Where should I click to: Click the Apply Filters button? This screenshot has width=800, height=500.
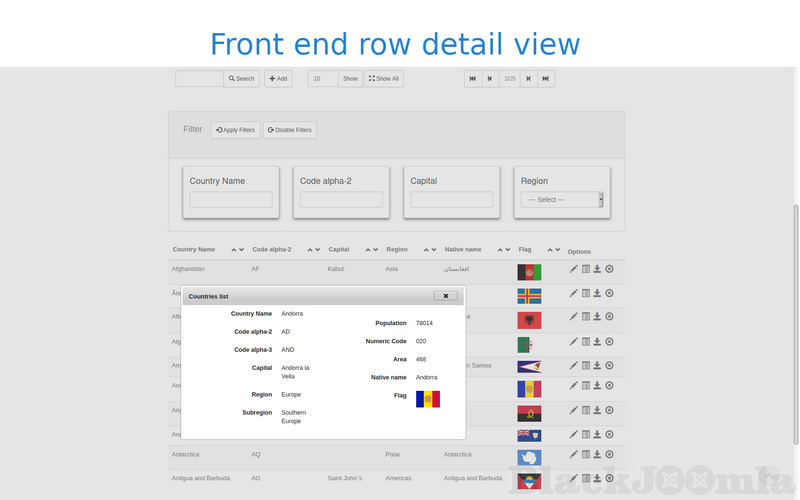click(235, 130)
